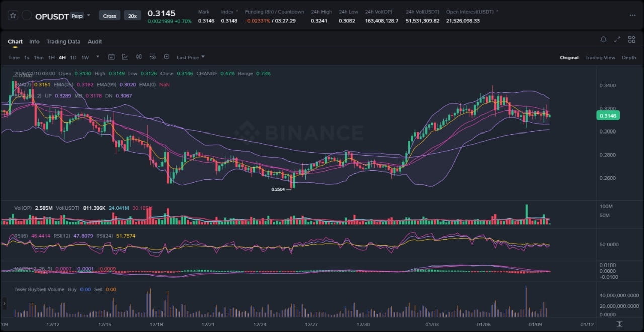Image resolution: width=644 pixels, height=332 pixels.
Task: Click the Funding (8h) / Countdown label
Action: coord(274,12)
